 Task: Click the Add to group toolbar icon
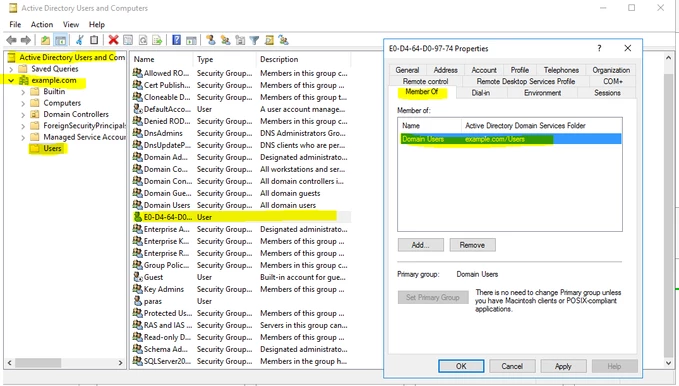pyautogui.click(x=284, y=40)
